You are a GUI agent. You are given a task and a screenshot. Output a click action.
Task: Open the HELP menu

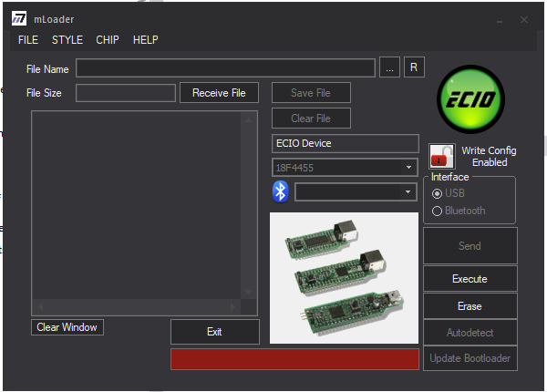point(146,40)
